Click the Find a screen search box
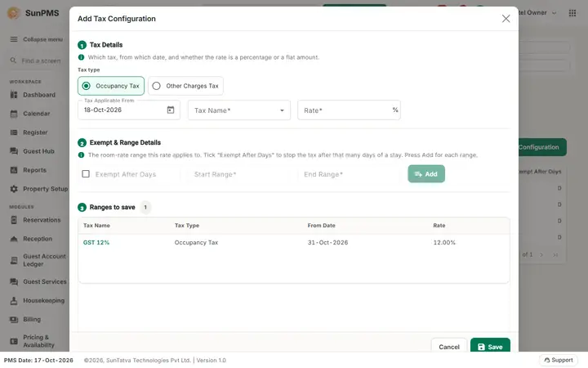 pos(38,61)
